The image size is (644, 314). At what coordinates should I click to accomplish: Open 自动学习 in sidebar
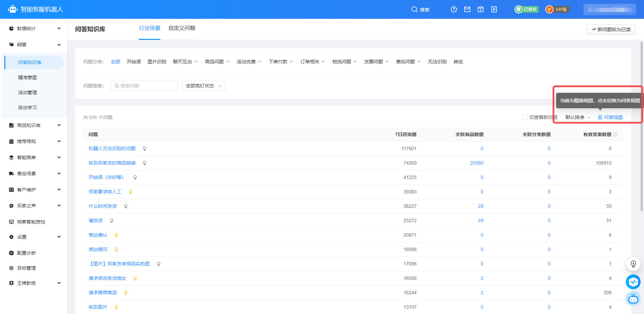(x=28, y=108)
